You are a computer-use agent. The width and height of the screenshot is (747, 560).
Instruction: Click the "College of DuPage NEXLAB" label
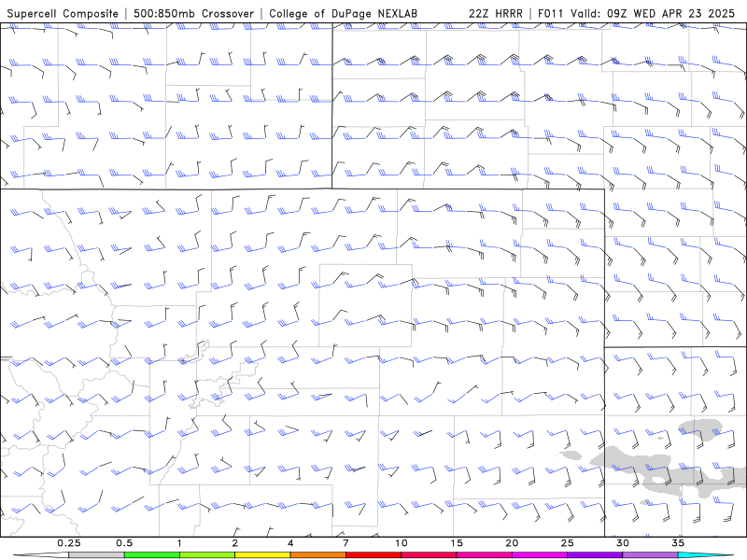point(343,13)
